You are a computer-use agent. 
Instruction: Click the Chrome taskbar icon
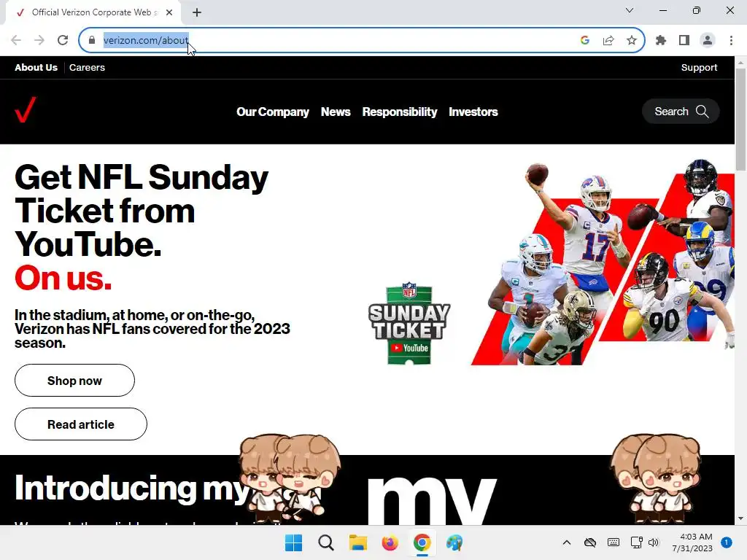422,542
